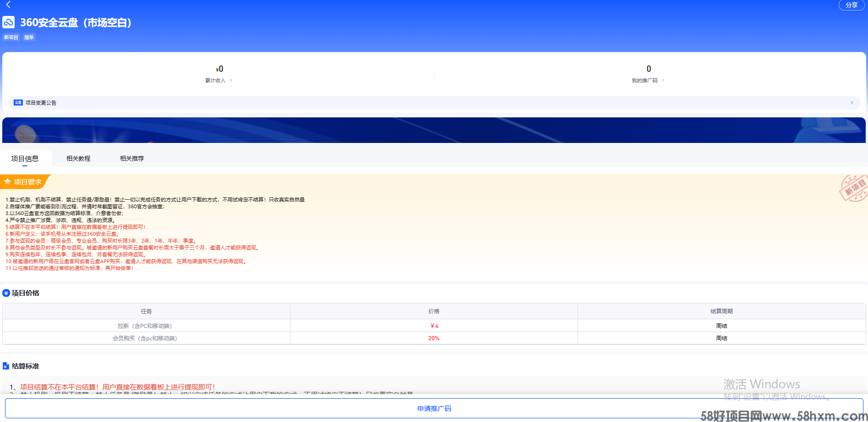Click the ¥4 price cell
The width and height of the screenshot is (868, 422).
coord(434,326)
